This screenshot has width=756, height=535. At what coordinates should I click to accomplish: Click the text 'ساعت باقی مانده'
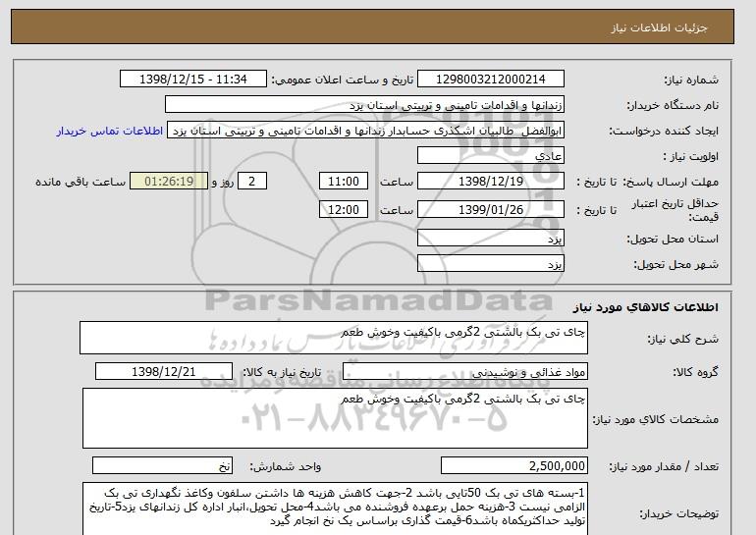81,182
